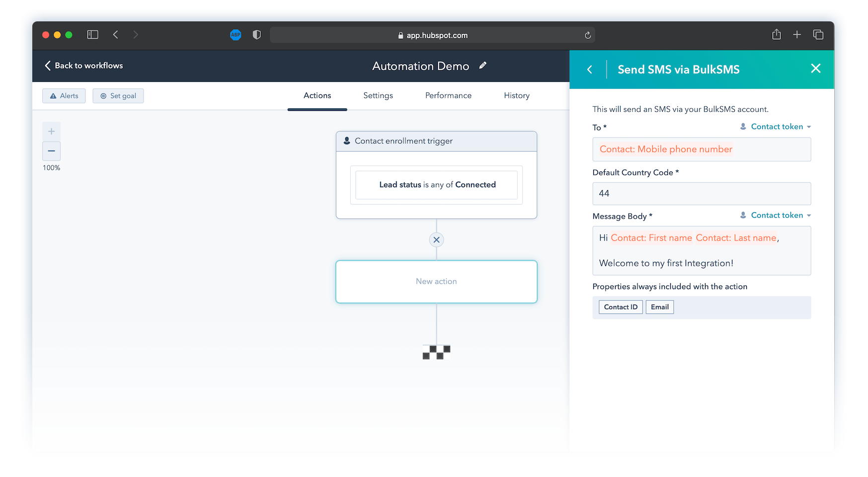Click the checkered workflow end flag

coord(436,352)
